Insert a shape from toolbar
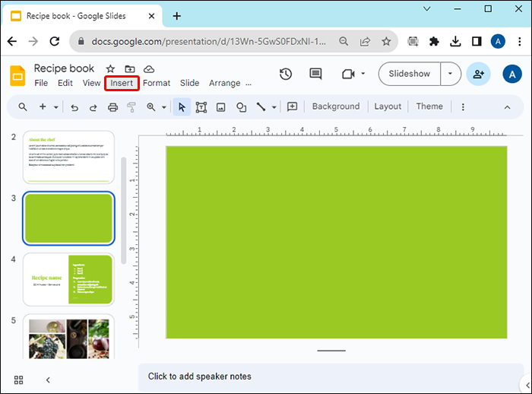Screen dimensions: 532x394 241,107
